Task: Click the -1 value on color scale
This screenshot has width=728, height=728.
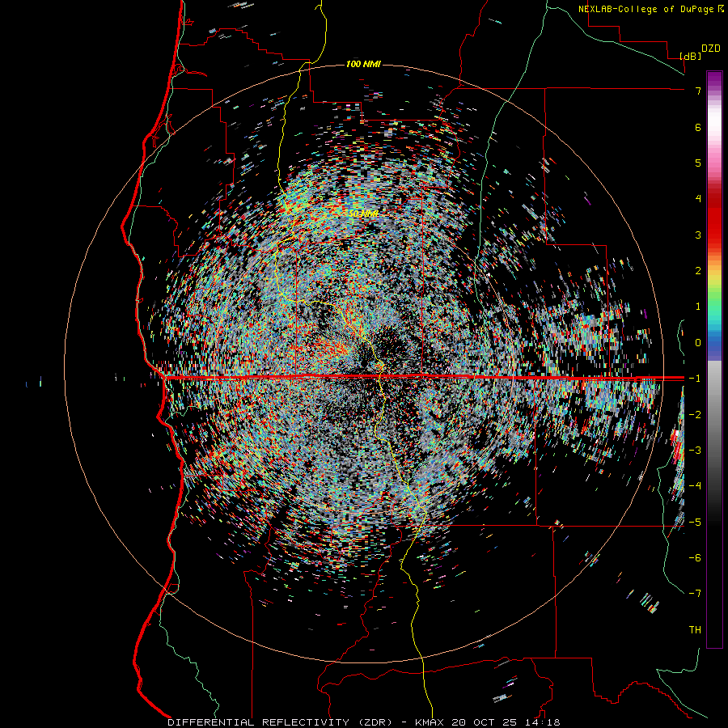Action: (x=695, y=379)
